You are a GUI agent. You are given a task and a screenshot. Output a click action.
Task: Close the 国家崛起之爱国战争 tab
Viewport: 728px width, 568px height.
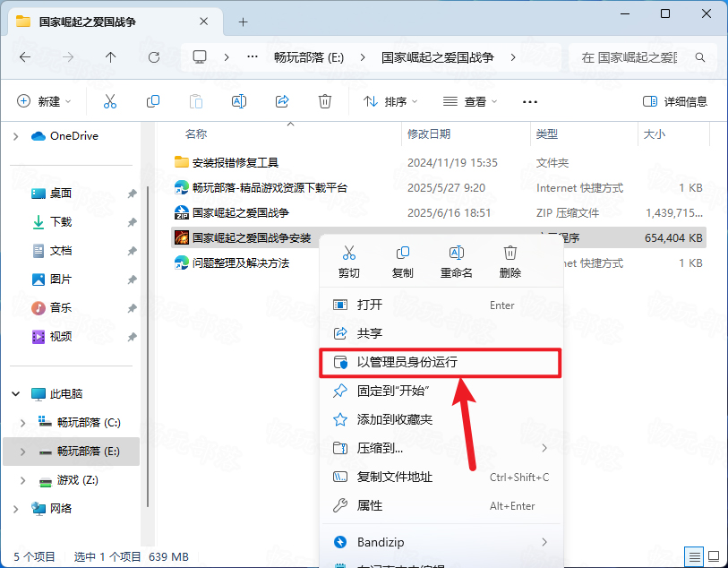click(x=204, y=22)
